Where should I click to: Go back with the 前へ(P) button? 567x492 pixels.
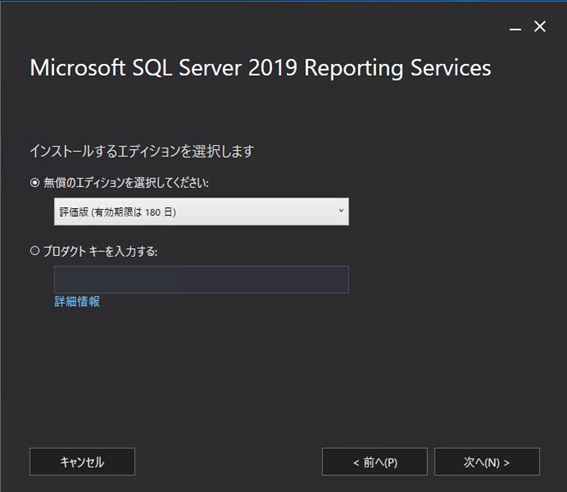[x=375, y=462]
